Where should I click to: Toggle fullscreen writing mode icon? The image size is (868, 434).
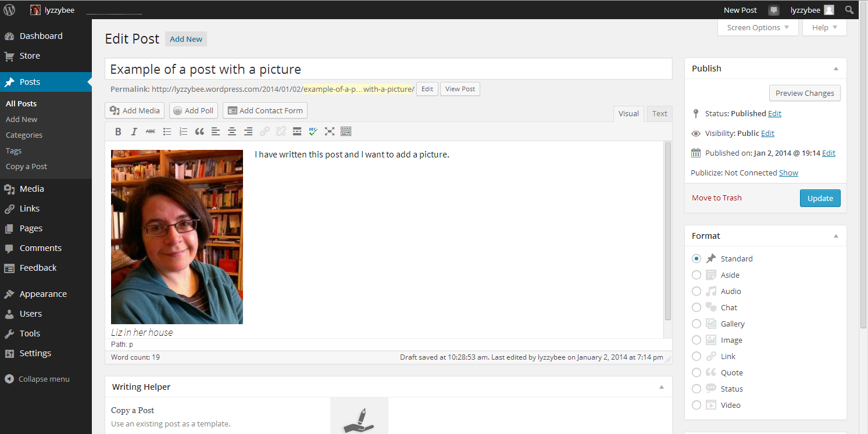[x=330, y=131]
